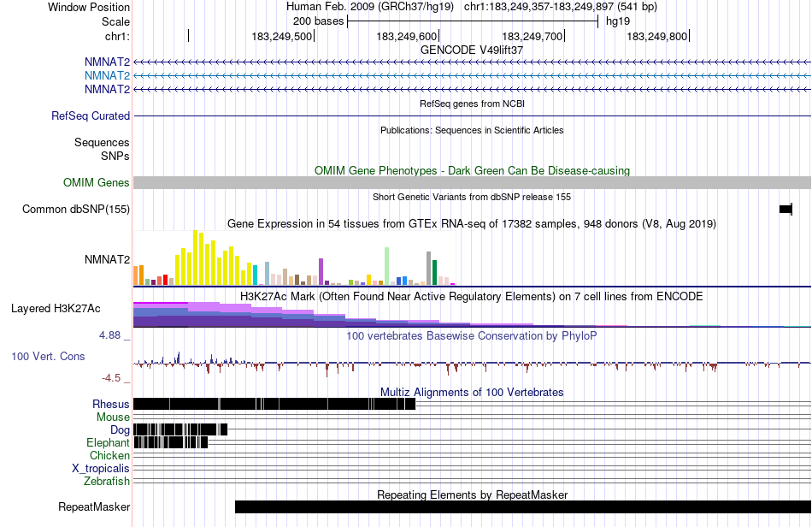Image resolution: width=812 pixels, height=527 pixels.
Task: Select the Rhesus alignment row label
Action: [x=111, y=404]
